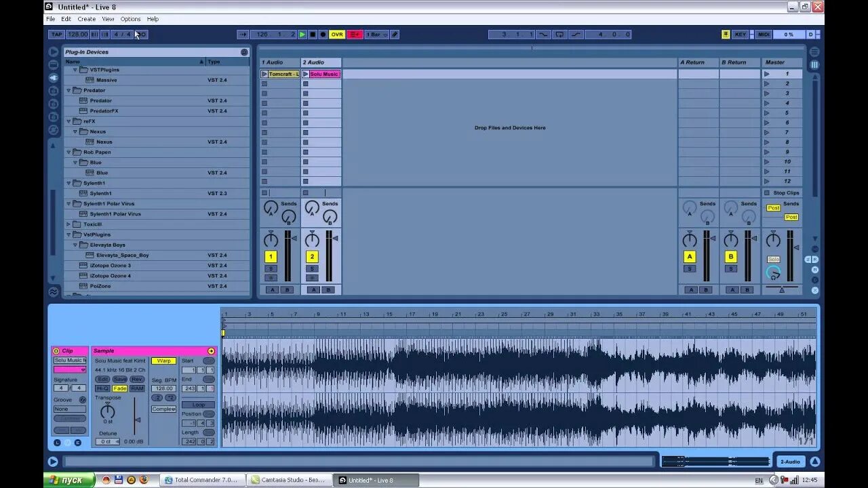Click the punch-out switch icon
This screenshot has height=488, width=868.
click(x=576, y=35)
